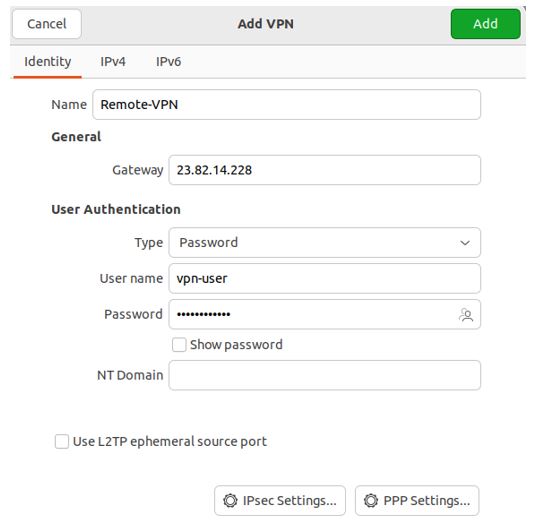This screenshot has width=536, height=532.
Task: Click into the masked Password field
Action: tap(313, 314)
